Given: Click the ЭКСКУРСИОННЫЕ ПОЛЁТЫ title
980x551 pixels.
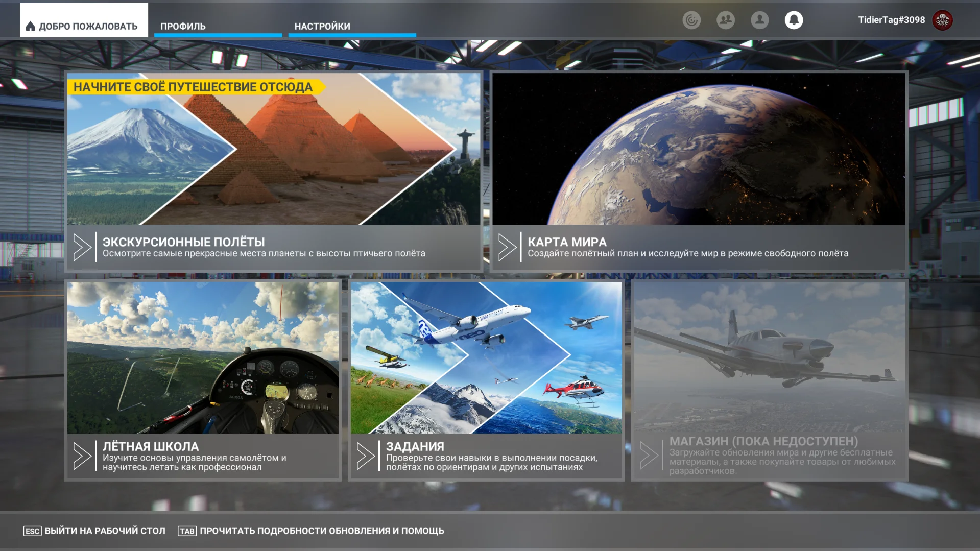Looking at the screenshot, I should pyautogui.click(x=184, y=242).
